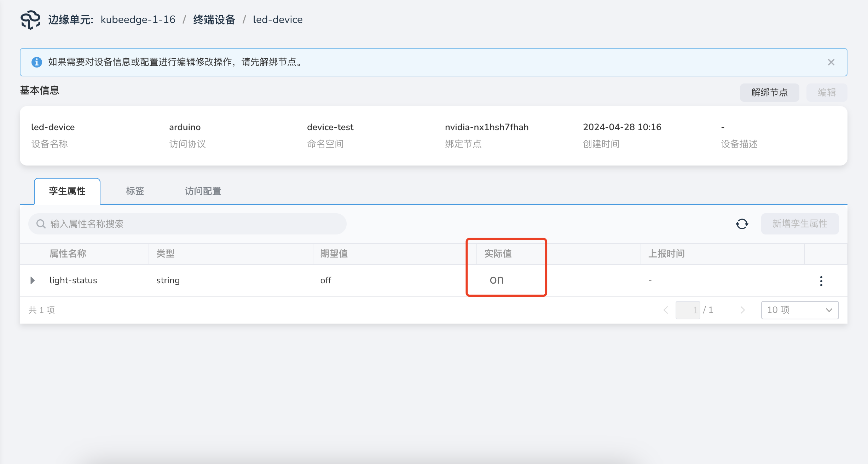Click the search magnifier icon
This screenshot has height=464, width=868.
pyautogui.click(x=41, y=224)
